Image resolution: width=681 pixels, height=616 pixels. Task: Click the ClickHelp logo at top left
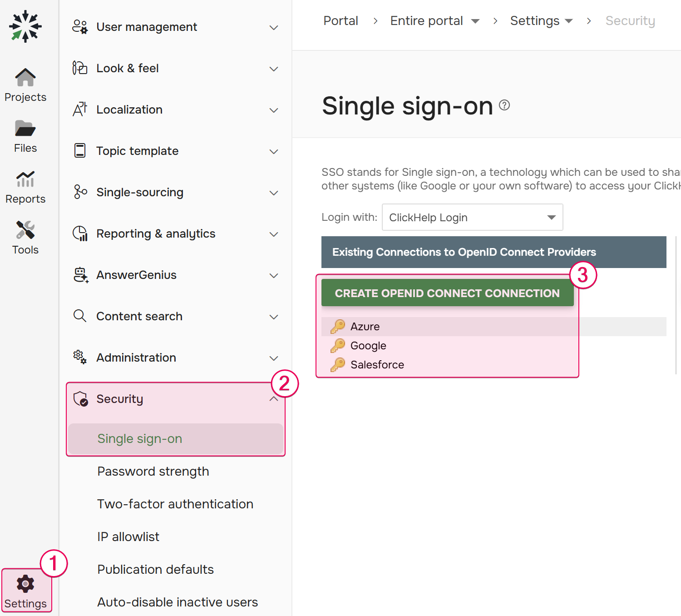click(x=25, y=26)
